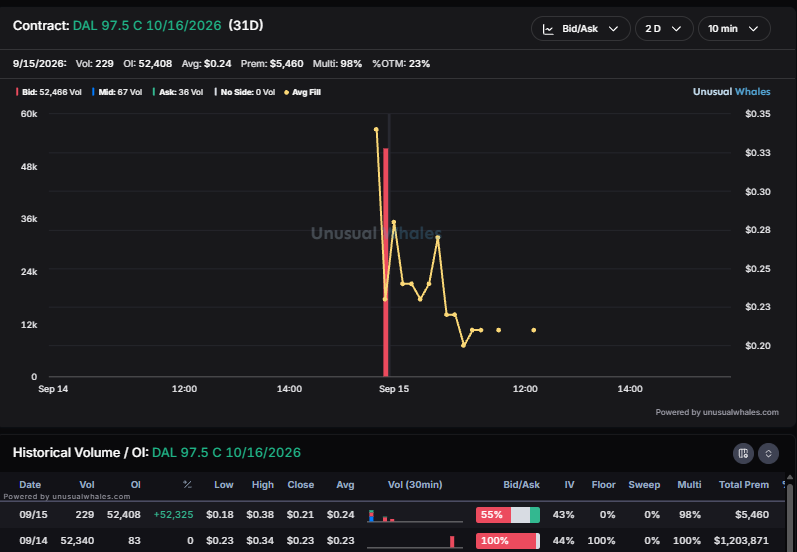
Task: Open the Bid/Ask chart type dropdown
Action: (x=580, y=28)
